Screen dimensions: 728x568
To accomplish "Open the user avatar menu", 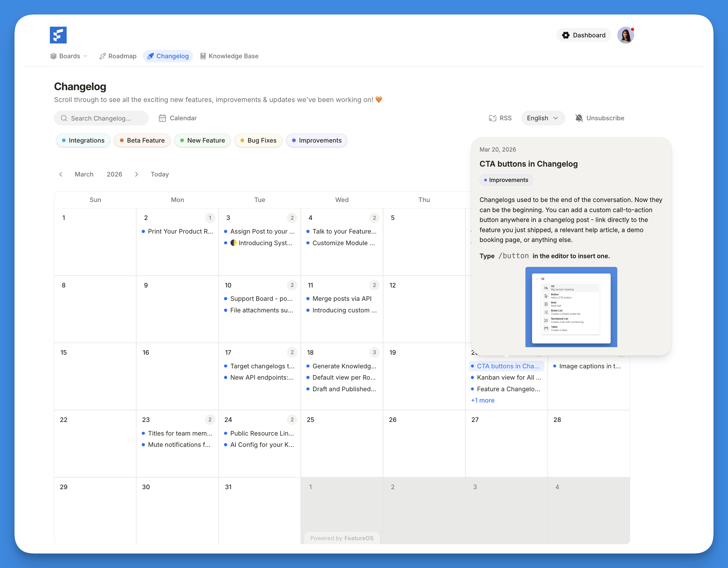I will click(625, 35).
